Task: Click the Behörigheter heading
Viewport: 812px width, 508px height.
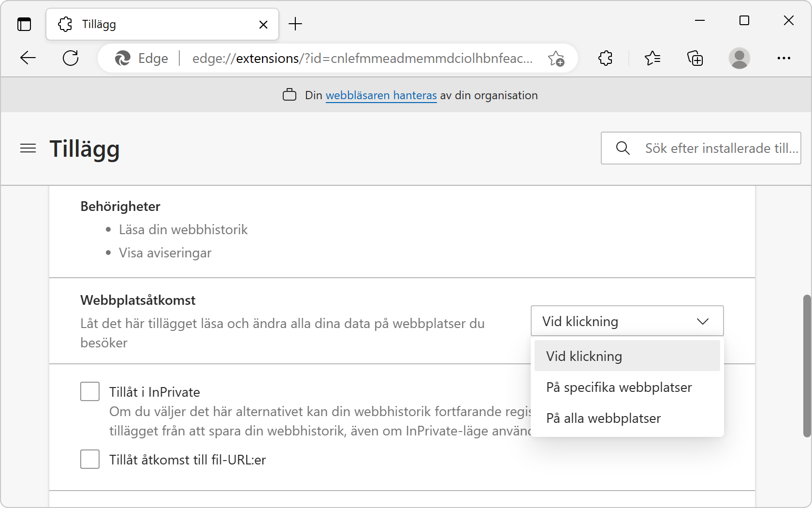Action: (x=120, y=207)
